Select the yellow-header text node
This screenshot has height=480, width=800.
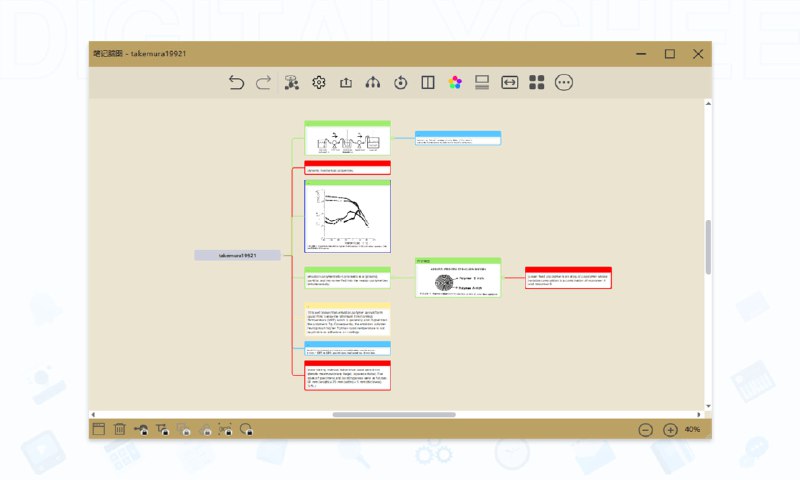347,320
